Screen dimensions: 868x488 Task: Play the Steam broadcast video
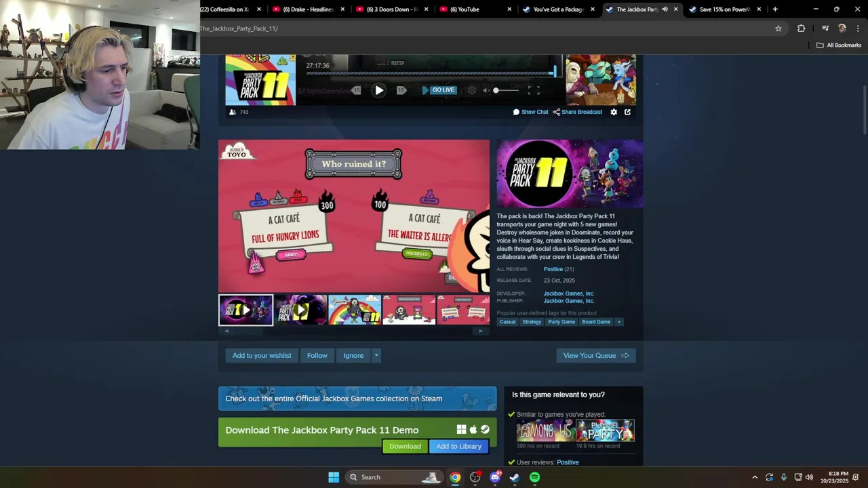[x=379, y=90]
